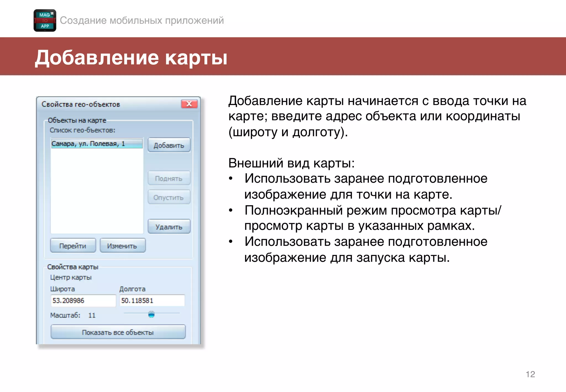Click the Широта input field

pyautogui.click(x=83, y=300)
